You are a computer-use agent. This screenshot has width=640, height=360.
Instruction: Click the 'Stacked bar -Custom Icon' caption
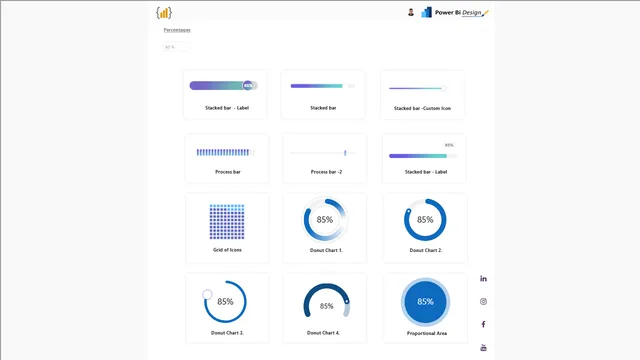[x=422, y=108]
